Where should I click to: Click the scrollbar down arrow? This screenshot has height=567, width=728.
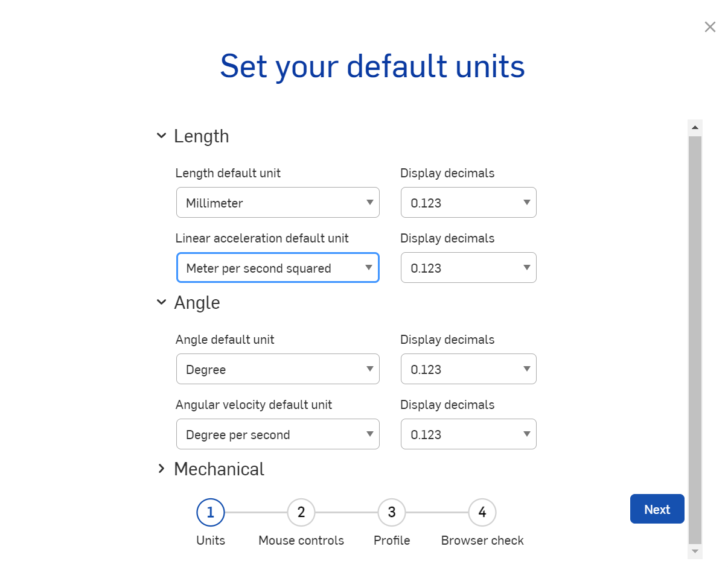click(695, 551)
